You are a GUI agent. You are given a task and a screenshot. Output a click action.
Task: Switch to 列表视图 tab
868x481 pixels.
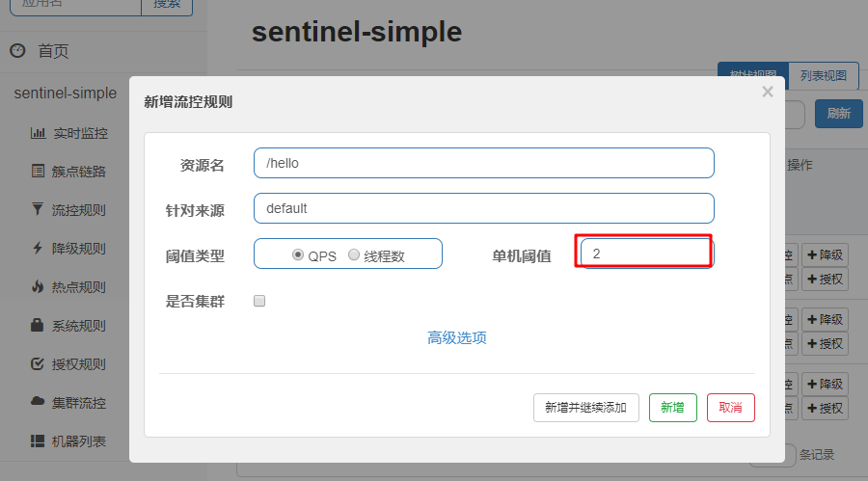[824, 75]
